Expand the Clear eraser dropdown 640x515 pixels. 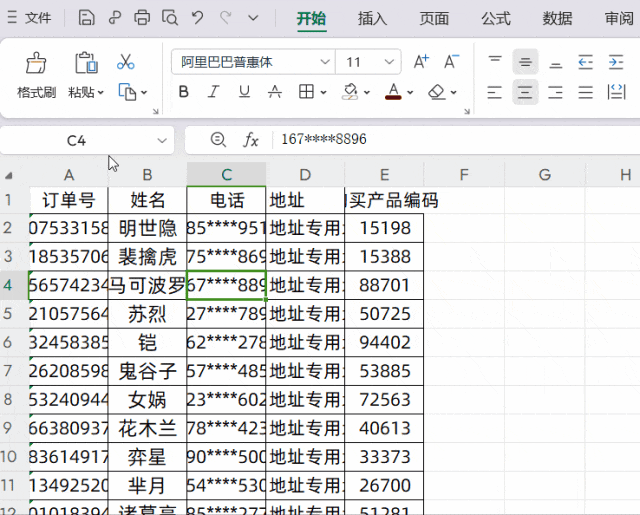click(x=453, y=93)
